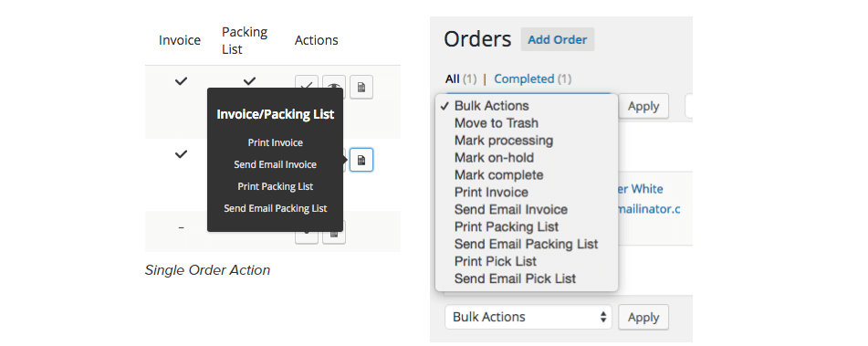Choose Send Email Invoice in dark popup
Screen dimensions: 868x346
[x=275, y=164]
